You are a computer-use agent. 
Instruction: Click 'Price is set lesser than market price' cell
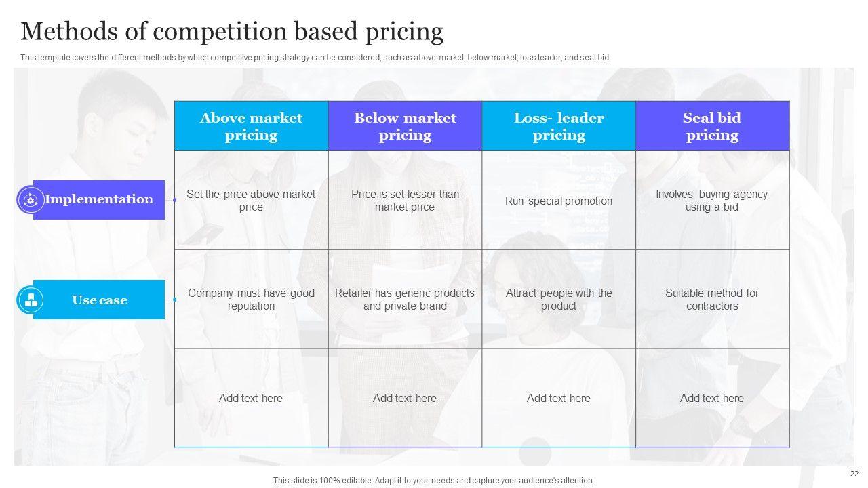405,201
